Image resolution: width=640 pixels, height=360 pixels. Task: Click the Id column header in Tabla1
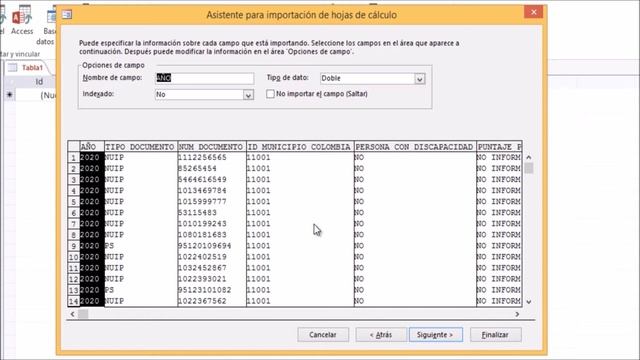click(x=38, y=82)
